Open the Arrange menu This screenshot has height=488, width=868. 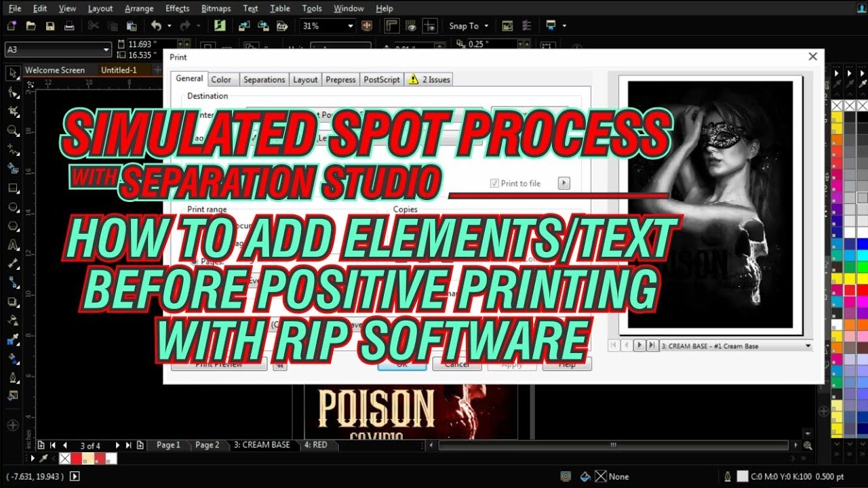pos(139,8)
